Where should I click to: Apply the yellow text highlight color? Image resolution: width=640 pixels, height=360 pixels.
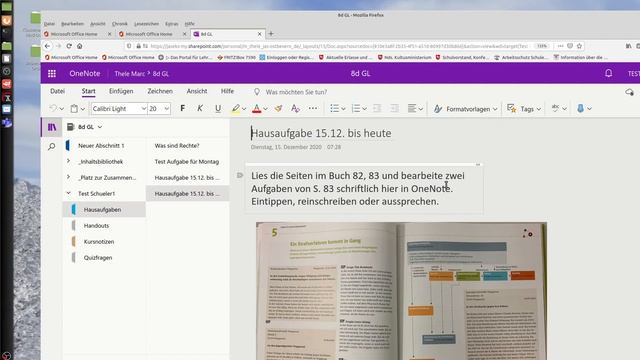[x=236, y=109]
